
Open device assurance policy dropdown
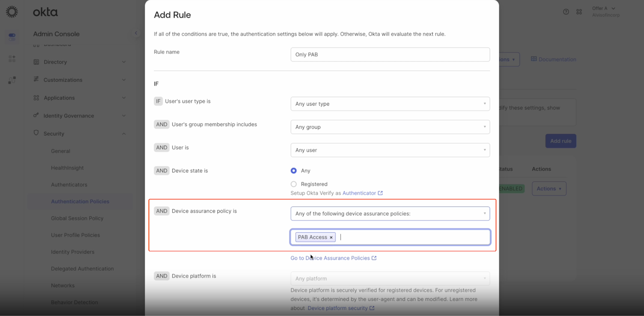click(390, 214)
